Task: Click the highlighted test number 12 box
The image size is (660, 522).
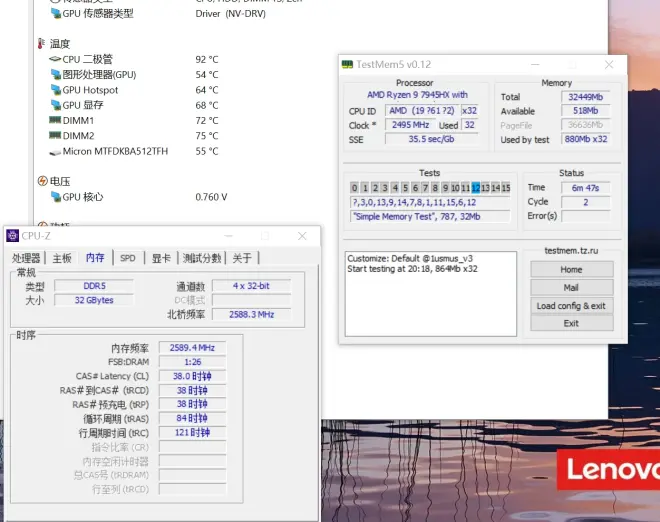Action: [476, 188]
